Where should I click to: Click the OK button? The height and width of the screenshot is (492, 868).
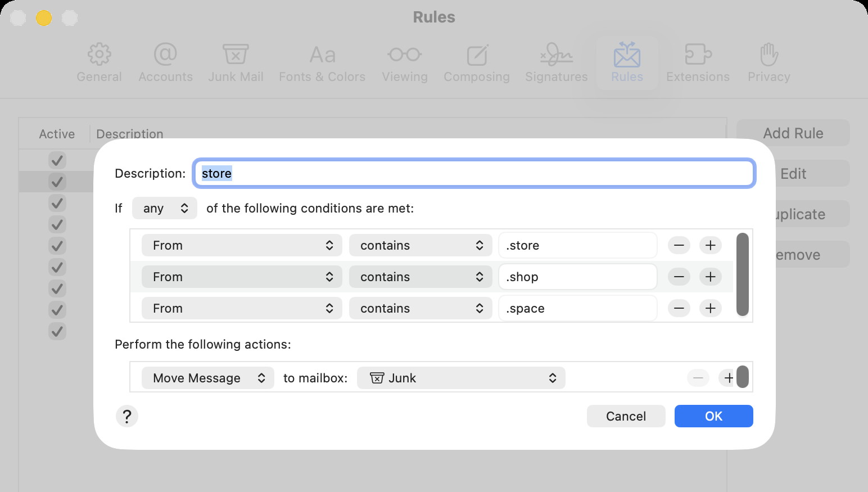click(713, 416)
